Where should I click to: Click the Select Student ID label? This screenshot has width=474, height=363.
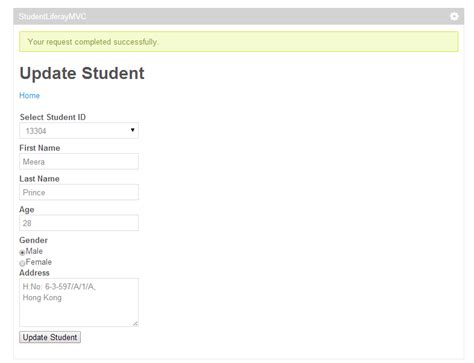pos(53,117)
